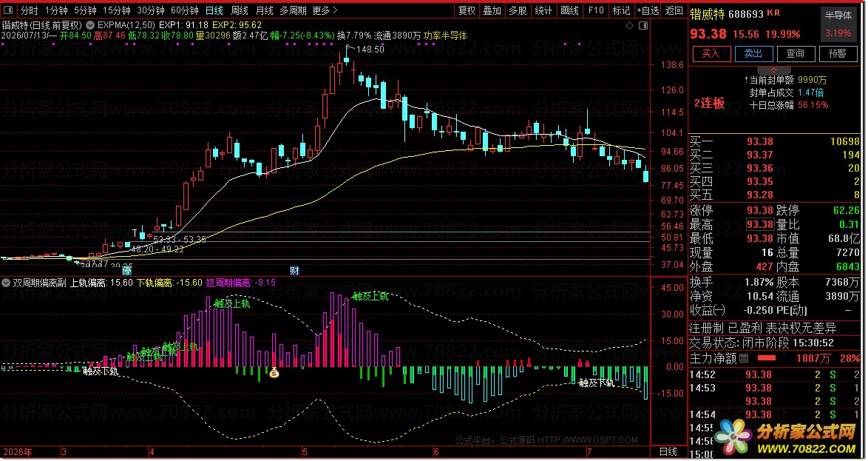Click the 14:52 trade tick row
The width and height of the screenshot is (868, 461).
774,375
